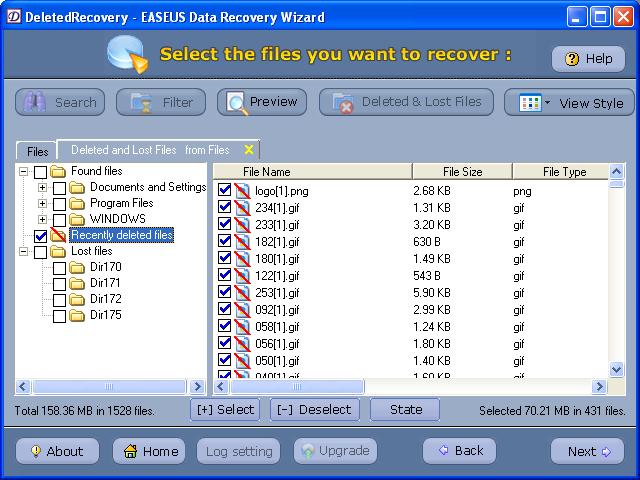Click the Upgrade globe icon
640x480 pixels.
point(308,451)
